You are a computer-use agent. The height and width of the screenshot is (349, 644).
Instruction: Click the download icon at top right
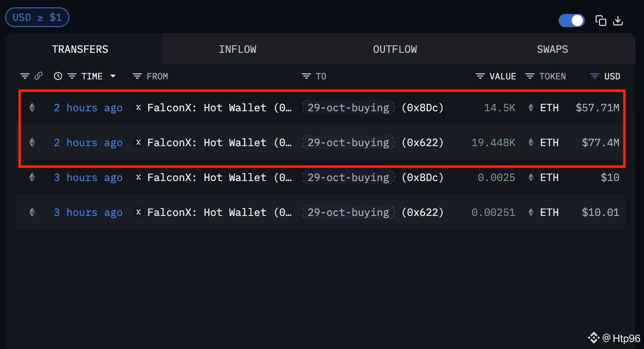618,21
